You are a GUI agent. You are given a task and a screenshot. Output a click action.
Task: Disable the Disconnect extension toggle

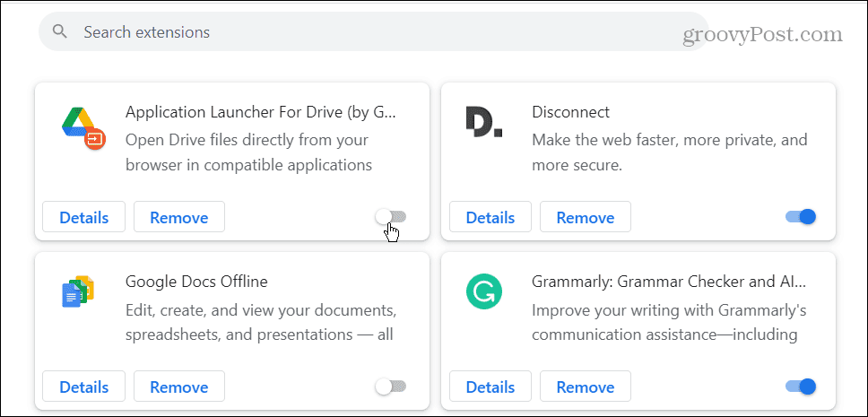tap(801, 217)
